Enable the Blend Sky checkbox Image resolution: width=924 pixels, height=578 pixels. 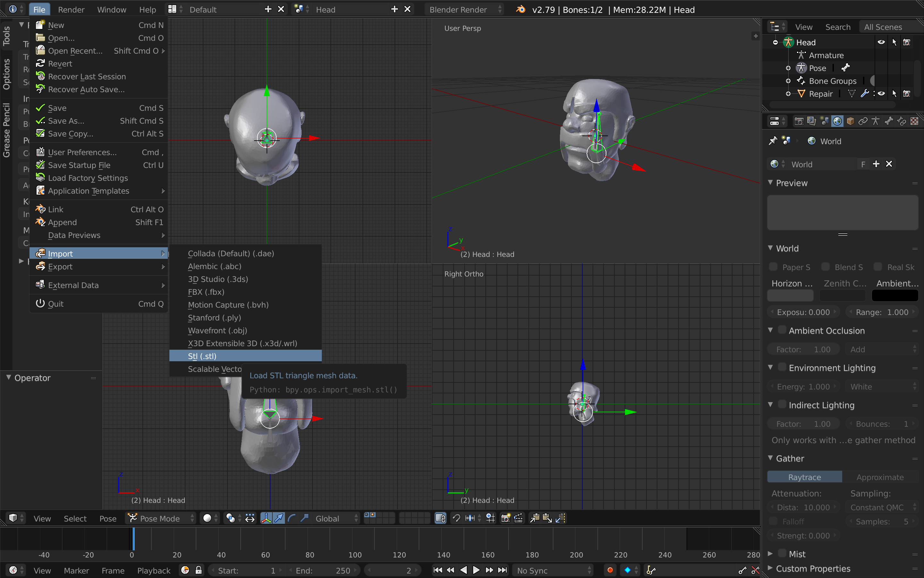[826, 267]
